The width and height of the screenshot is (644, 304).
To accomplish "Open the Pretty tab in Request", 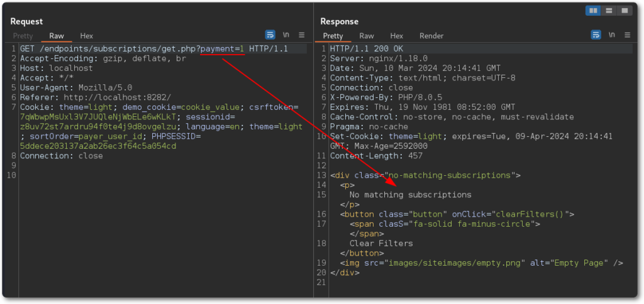I will point(23,36).
